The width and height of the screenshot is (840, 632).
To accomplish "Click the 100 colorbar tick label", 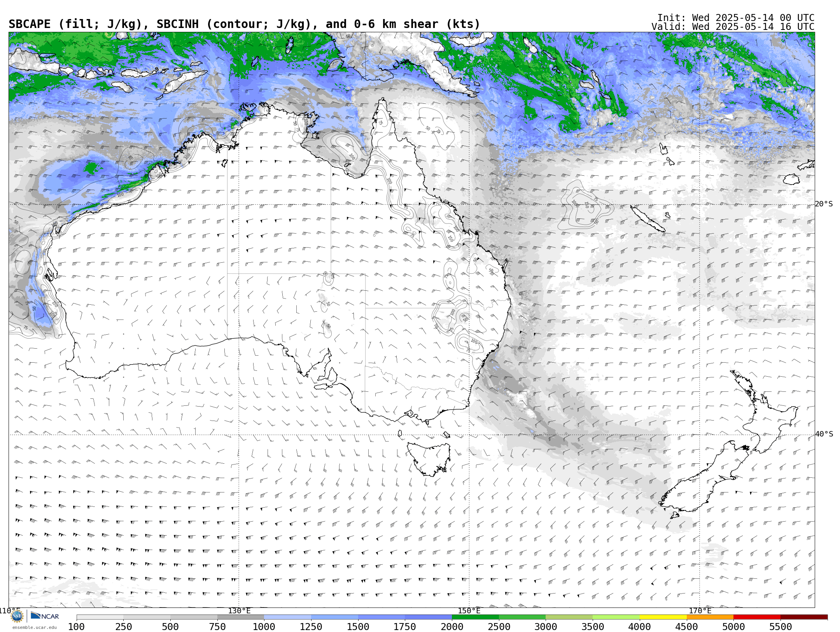I will [77, 627].
